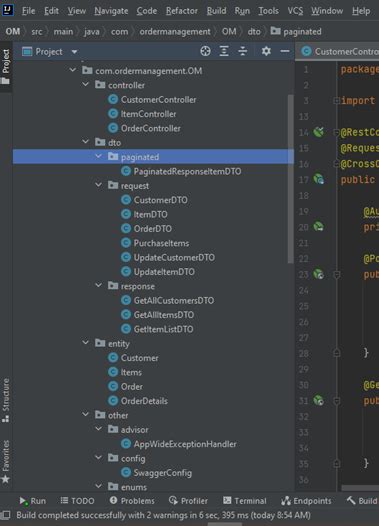Select PurchaseItems class

161,243
